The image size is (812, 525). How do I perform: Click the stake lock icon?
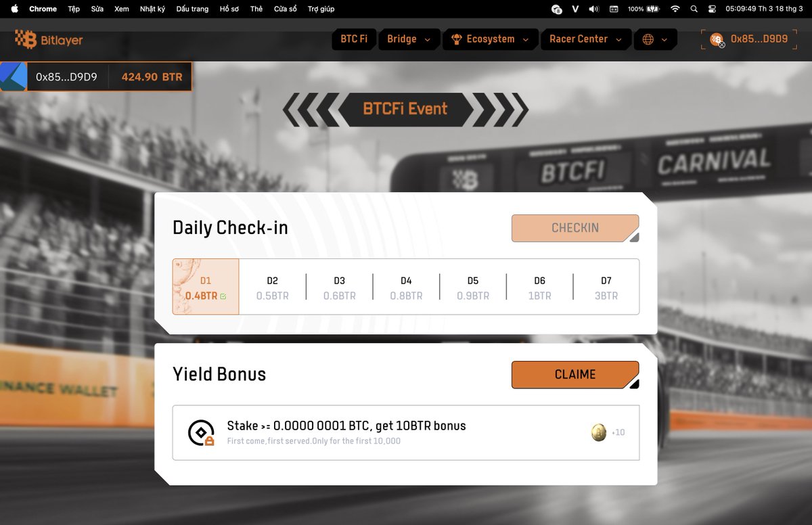[201, 433]
